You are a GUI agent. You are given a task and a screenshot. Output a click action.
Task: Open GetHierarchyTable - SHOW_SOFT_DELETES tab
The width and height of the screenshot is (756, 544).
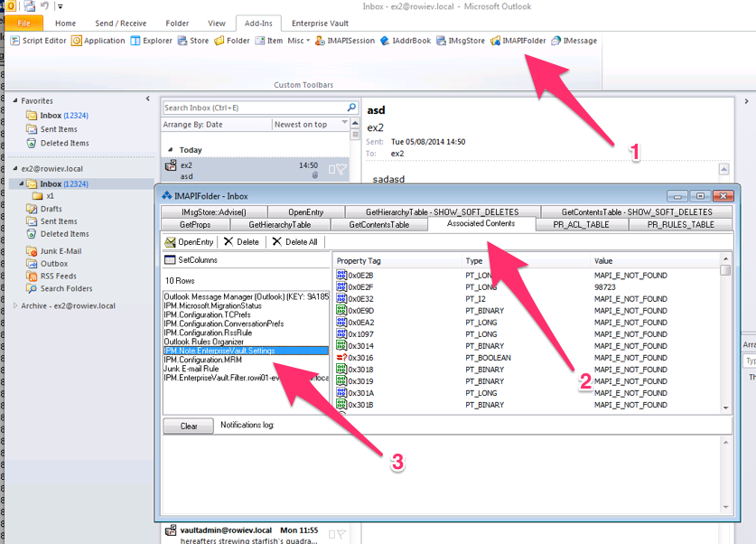pos(443,212)
